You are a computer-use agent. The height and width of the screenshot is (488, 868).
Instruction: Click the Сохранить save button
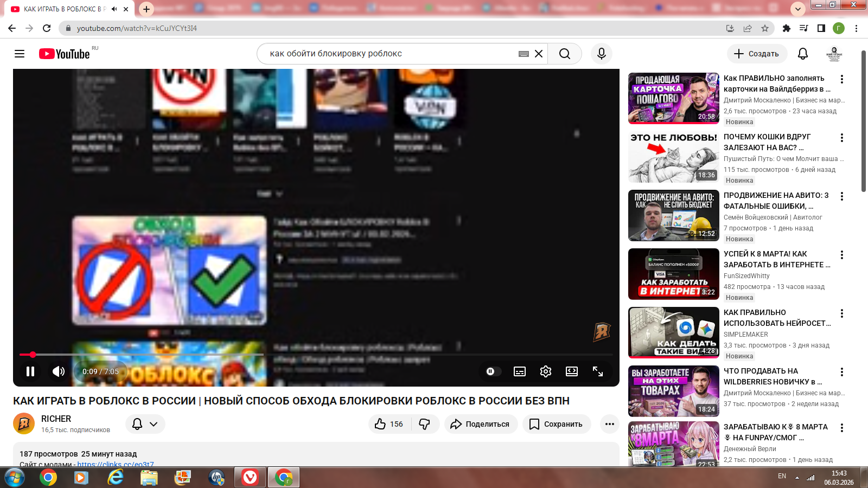556,424
